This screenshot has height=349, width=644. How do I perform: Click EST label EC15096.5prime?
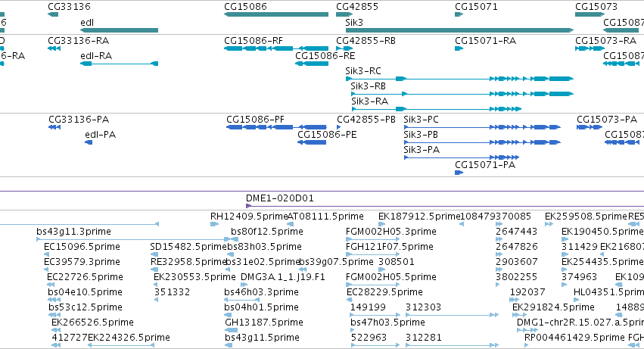tap(82, 247)
